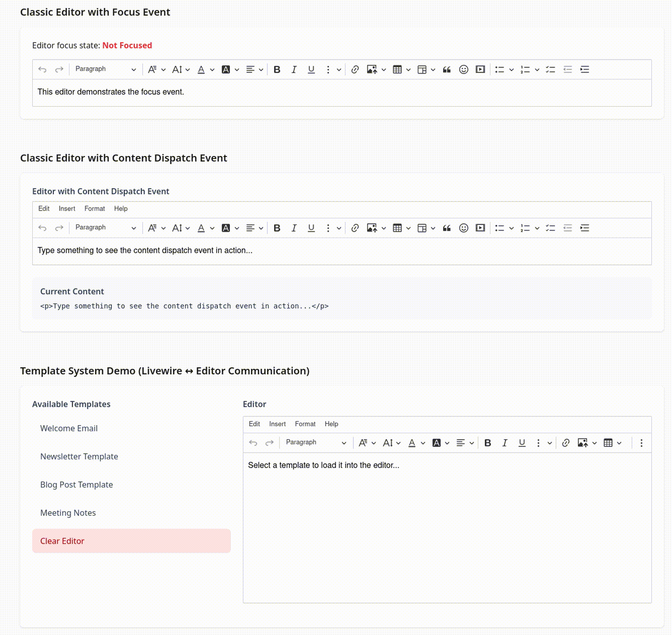The height and width of the screenshot is (635, 672).
Task: Toggle bold formatting in the focus editor
Action: (x=277, y=69)
